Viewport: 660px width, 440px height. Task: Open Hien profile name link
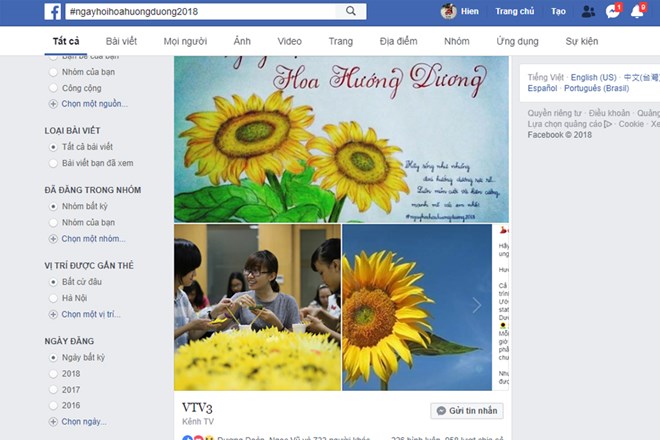(x=469, y=11)
